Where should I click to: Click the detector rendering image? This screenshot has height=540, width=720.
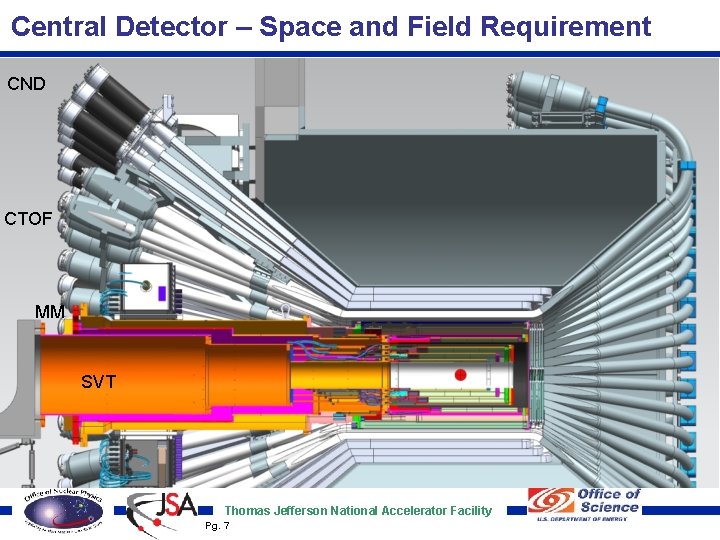(360, 273)
